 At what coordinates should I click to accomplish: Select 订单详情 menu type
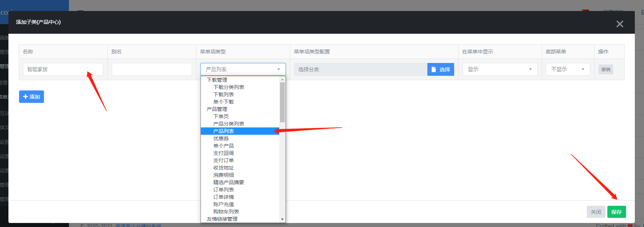coord(223,197)
